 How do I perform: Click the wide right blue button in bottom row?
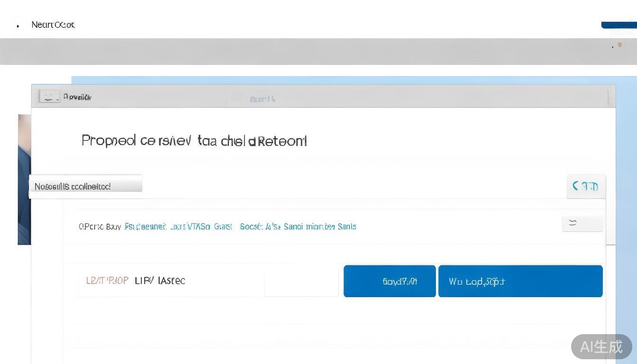[x=520, y=281]
